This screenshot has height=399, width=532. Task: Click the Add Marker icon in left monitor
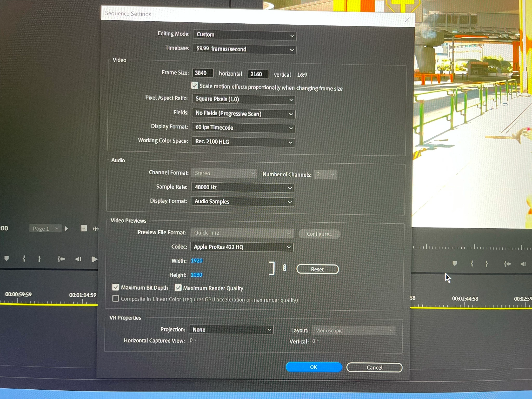(7, 258)
